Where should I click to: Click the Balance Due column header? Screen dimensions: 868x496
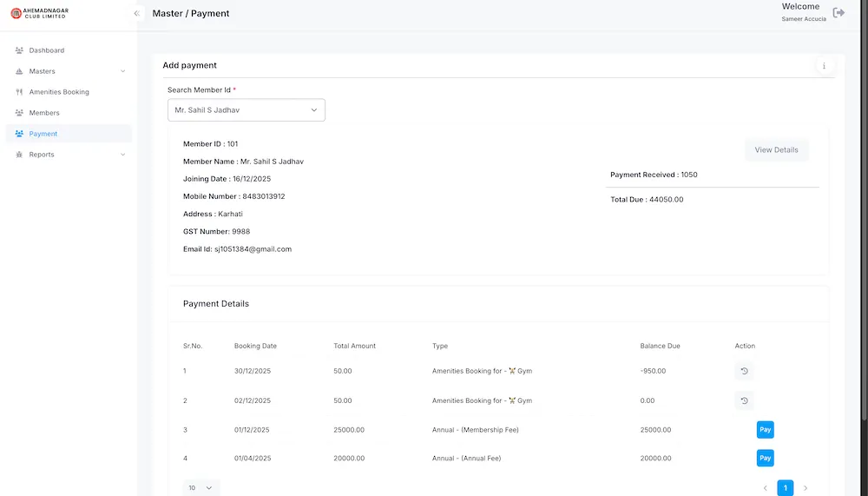point(660,346)
